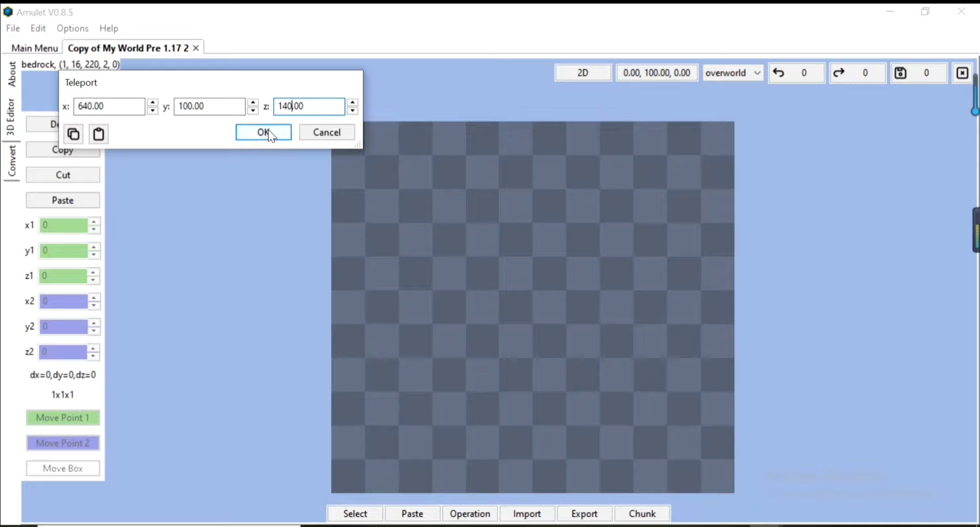Click the undo arrow icon
Viewport: 980px width, 527px height.
pos(778,73)
